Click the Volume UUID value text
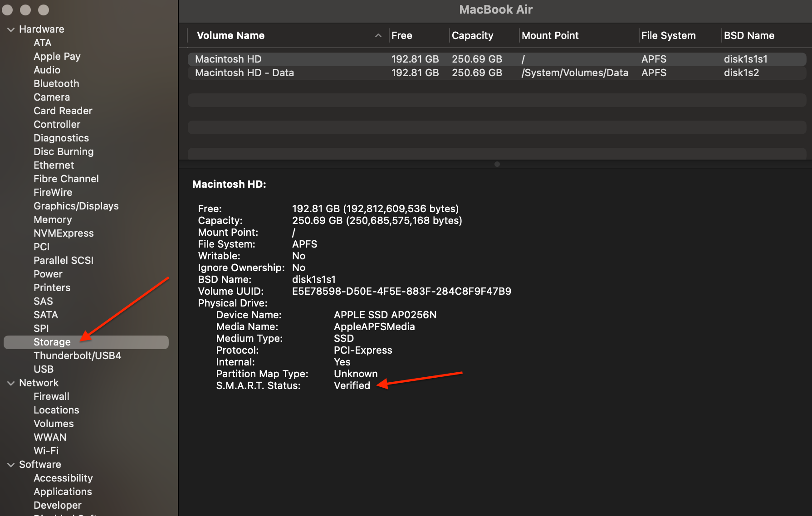This screenshot has height=516, width=812. coord(401,291)
